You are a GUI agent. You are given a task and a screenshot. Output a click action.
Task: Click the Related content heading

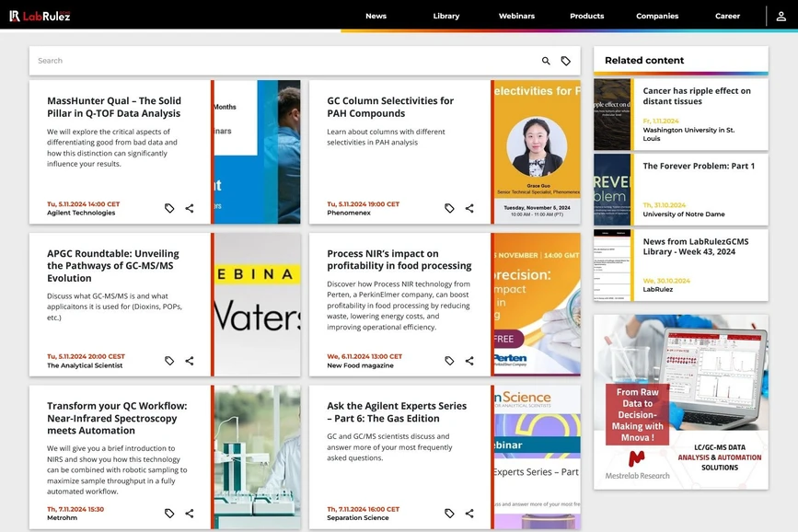[x=644, y=60]
